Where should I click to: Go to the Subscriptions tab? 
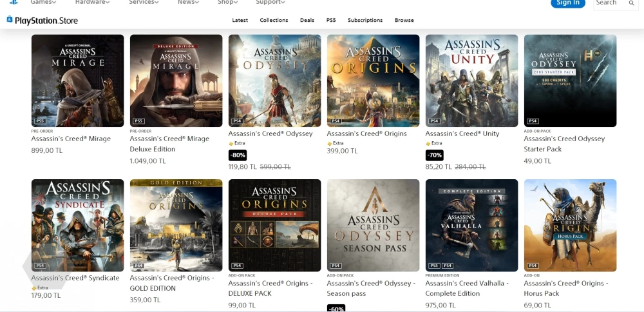[x=365, y=21]
